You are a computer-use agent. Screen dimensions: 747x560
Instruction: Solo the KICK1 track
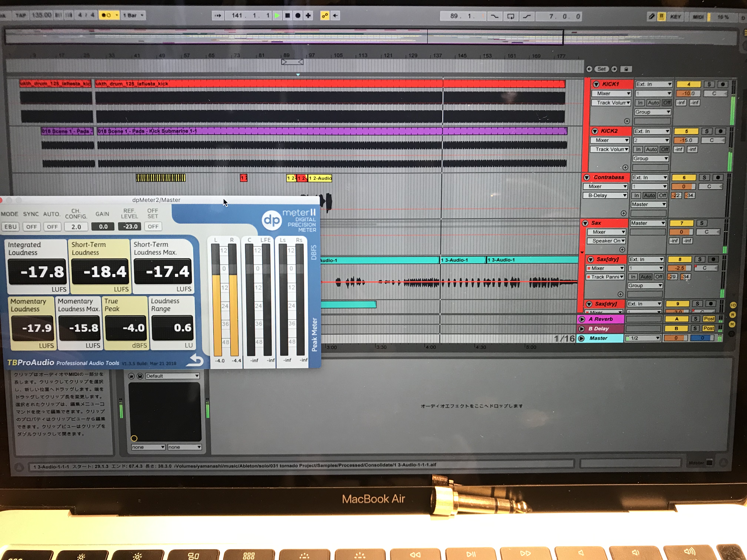[709, 84]
